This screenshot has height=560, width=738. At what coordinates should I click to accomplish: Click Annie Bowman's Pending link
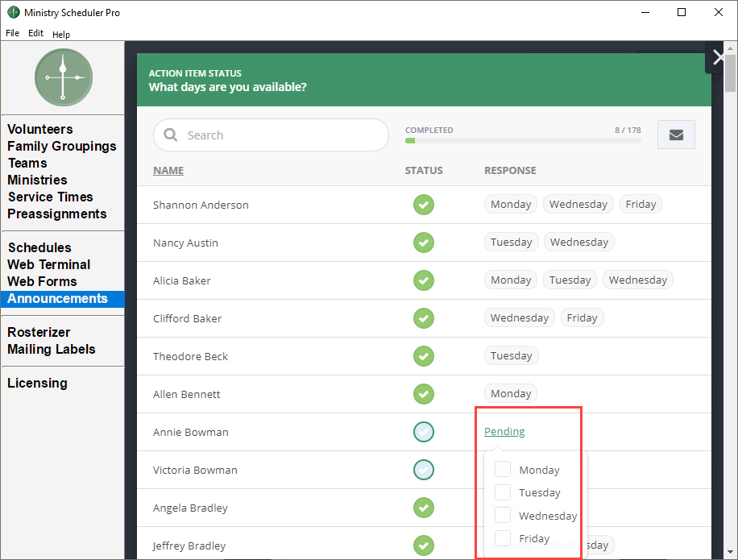(x=504, y=432)
